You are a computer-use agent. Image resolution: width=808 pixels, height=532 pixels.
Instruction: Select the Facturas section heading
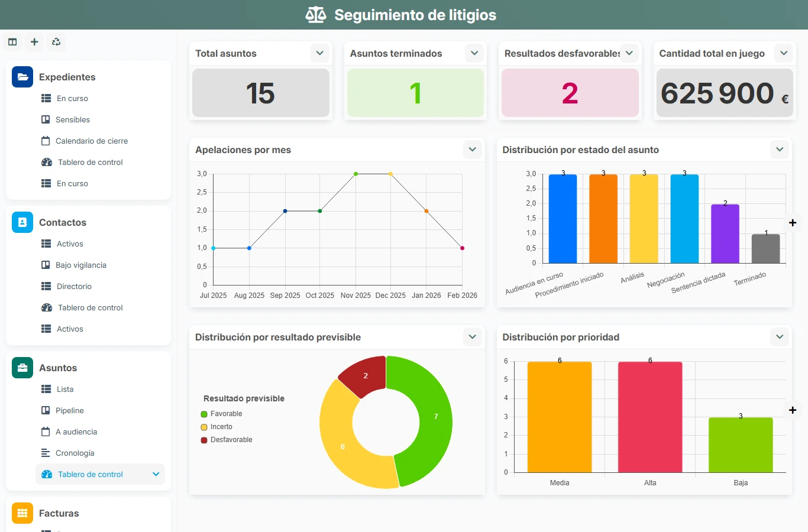[59, 513]
